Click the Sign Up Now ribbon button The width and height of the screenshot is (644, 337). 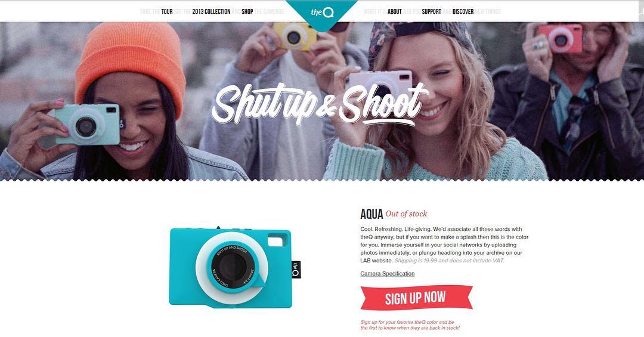(416, 298)
